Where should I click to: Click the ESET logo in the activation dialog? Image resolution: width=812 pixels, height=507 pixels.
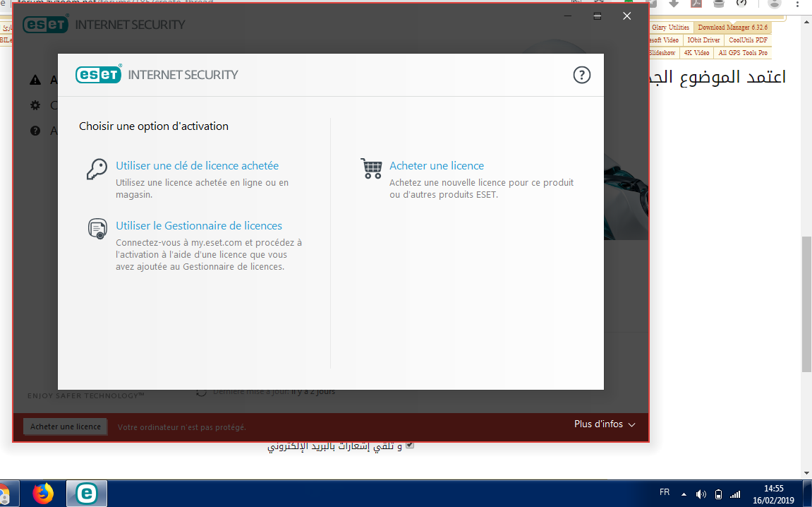(x=98, y=74)
